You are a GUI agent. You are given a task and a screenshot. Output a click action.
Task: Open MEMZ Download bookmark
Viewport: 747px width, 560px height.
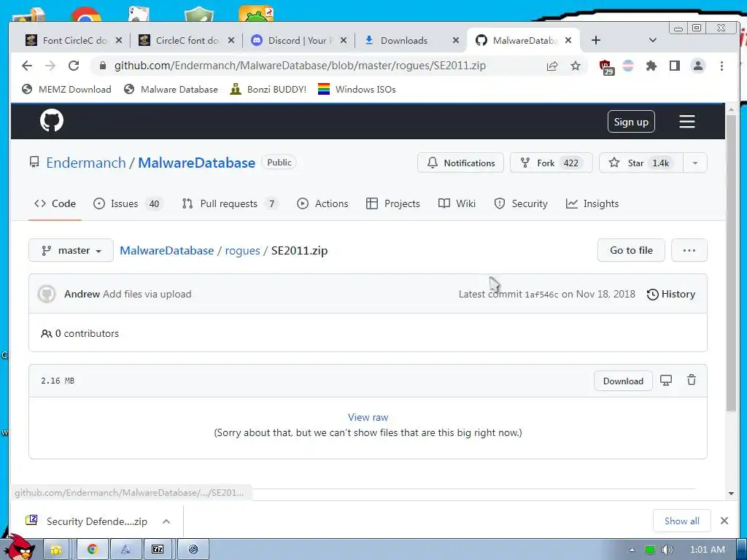(x=66, y=89)
